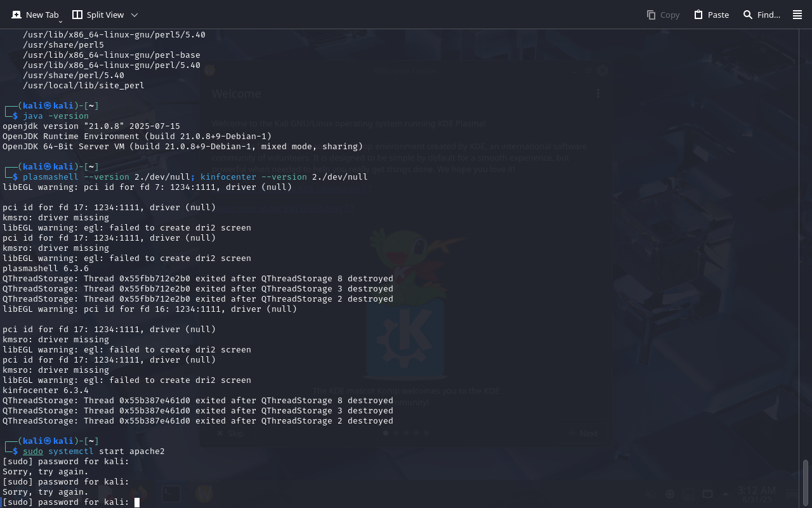
Task: Expand the New Tab dropdown arrow
Action: [60, 22]
